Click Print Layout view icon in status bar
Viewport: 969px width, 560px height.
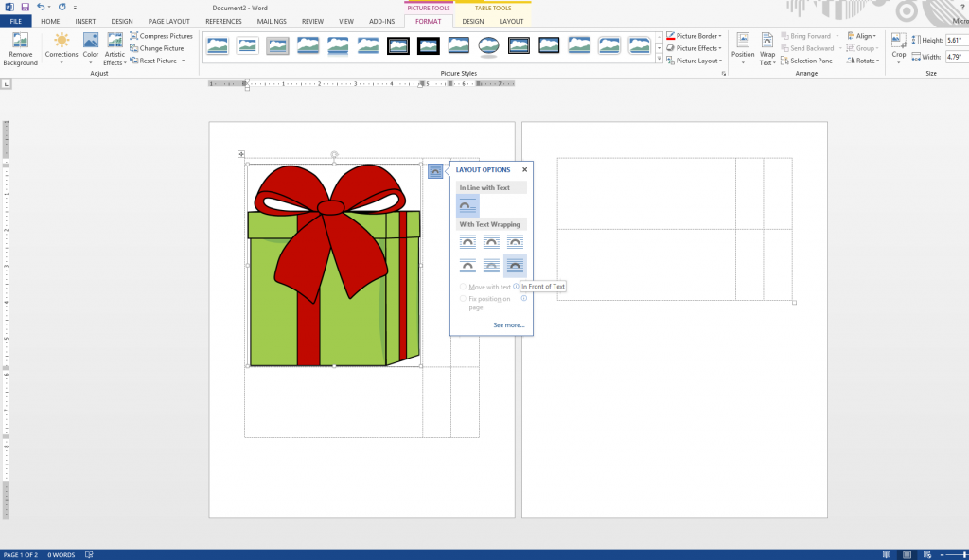pyautogui.click(x=907, y=555)
